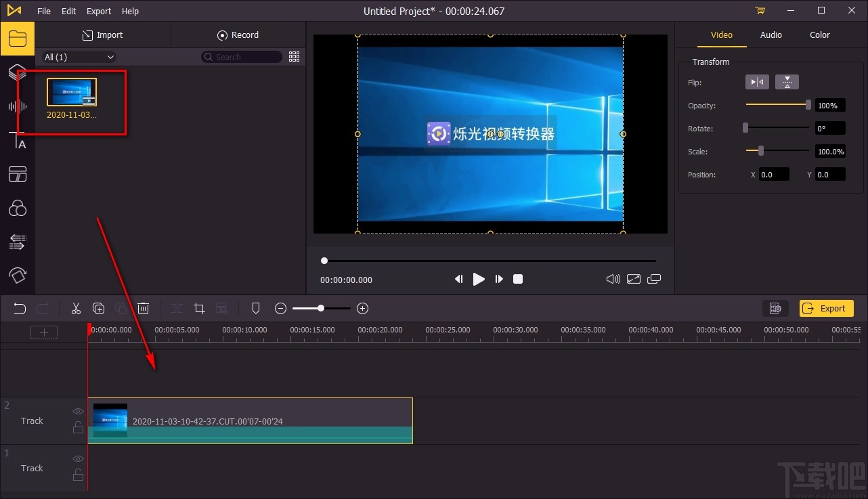
Task: Open the shopping cart icon in title bar
Action: click(x=760, y=11)
